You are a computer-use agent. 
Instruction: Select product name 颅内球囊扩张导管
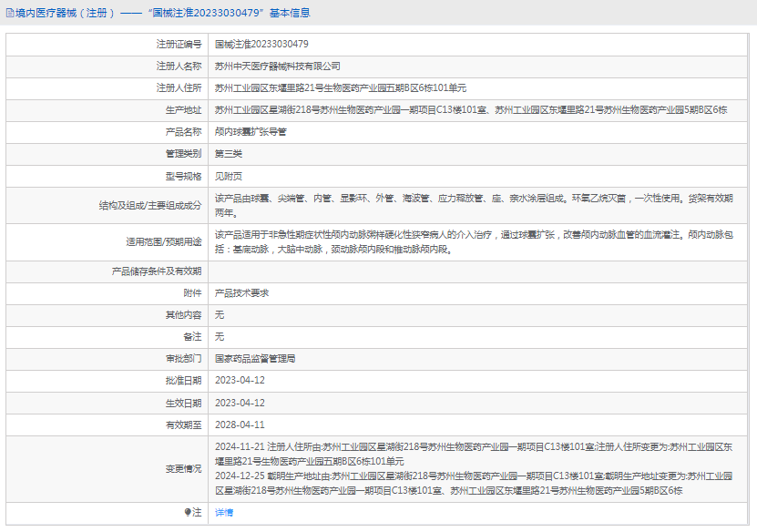[251, 132]
